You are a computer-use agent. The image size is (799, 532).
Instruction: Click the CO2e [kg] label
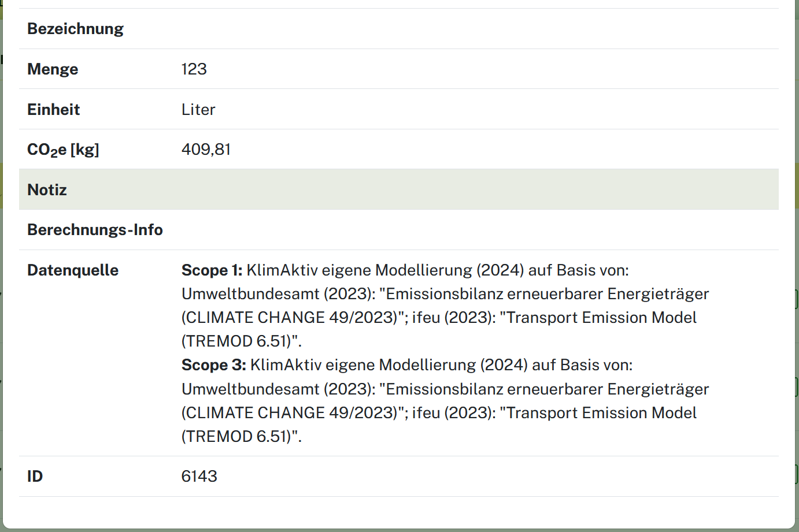(x=63, y=150)
